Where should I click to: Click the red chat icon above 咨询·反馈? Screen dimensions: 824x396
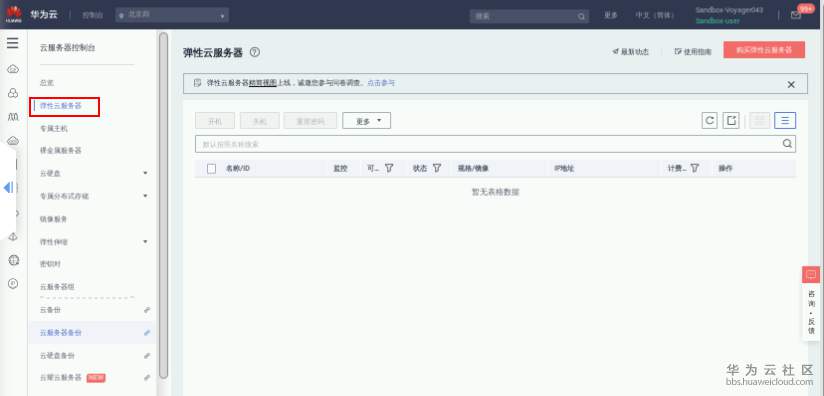[x=811, y=275]
